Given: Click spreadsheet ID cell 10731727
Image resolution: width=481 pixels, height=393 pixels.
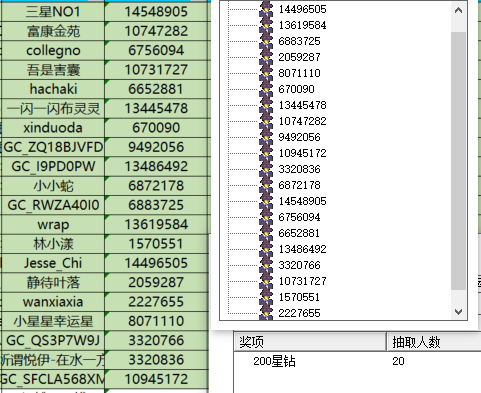Looking at the screenshot, I should pos(156,70).
